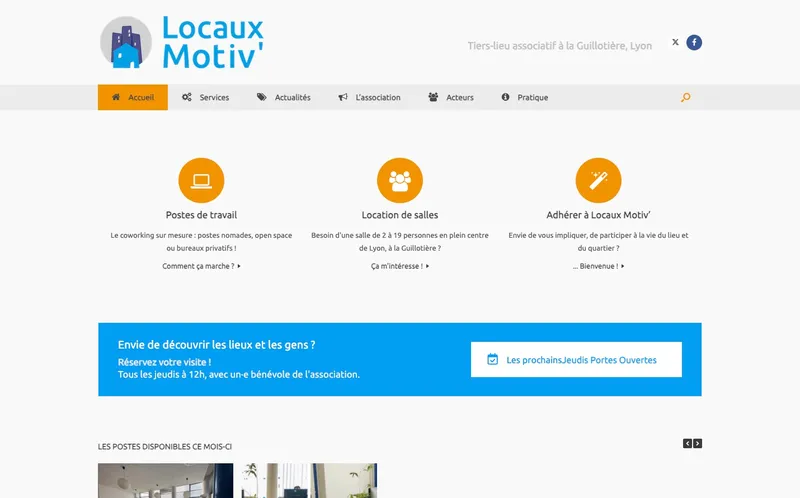
Task: Follow the '... Bienvenue !' link
Action: 598,266
